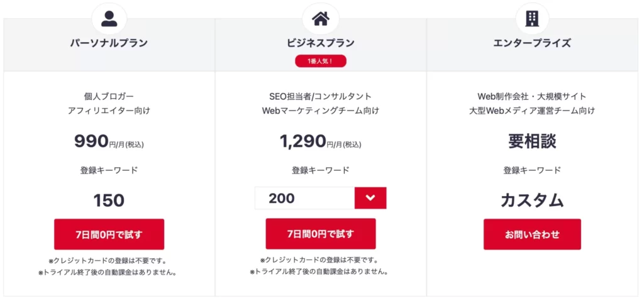Click the Web制作会社・大規模サイト description
The height and width of the screenshot is (301, 644).
click(532, 97)
